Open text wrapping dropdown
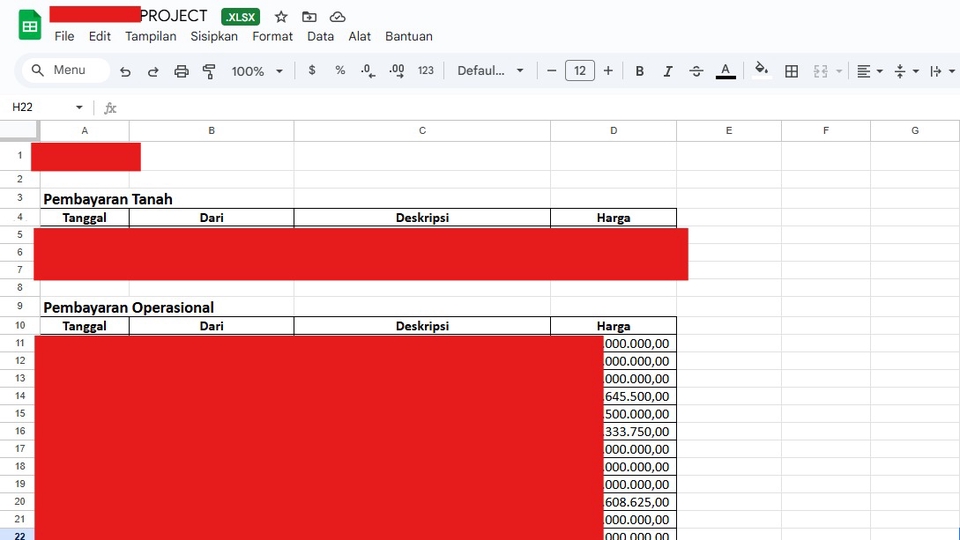The height and width of the screenshot is (540, 960). click(x=942, y=71)
